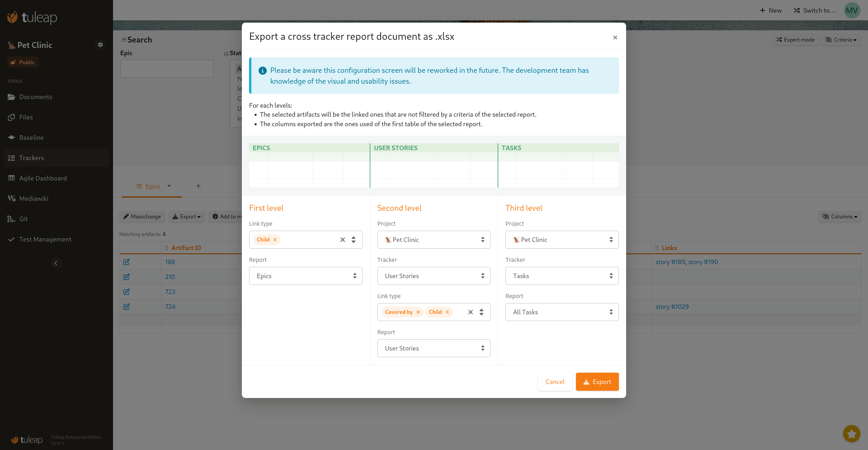Open the Switch to menu

(x=814, y=10)
